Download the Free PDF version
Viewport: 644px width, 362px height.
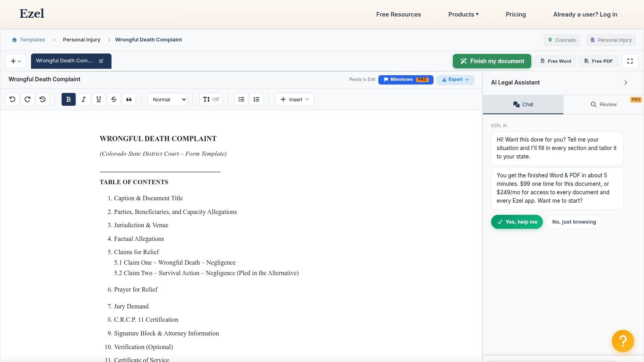point(599,61)
